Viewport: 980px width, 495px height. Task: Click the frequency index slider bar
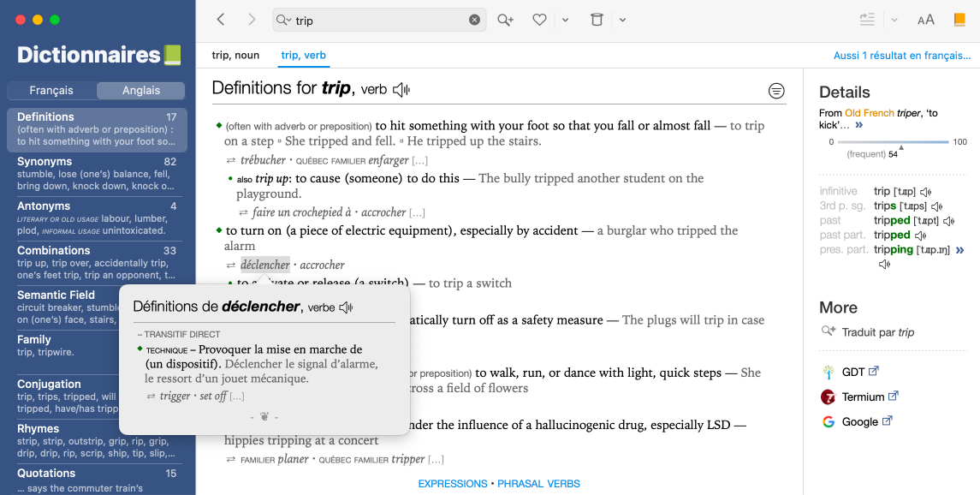(894, 141)
